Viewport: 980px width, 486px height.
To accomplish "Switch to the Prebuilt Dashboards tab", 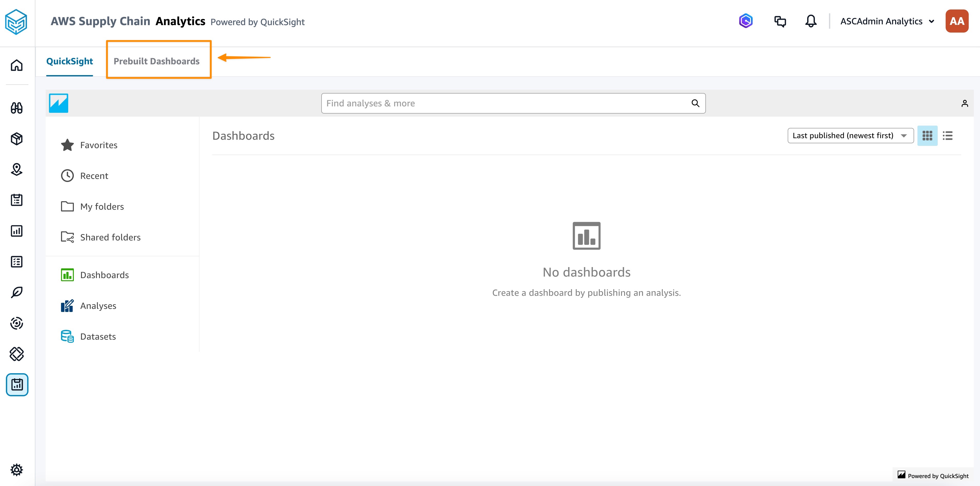I will (156, 61).
